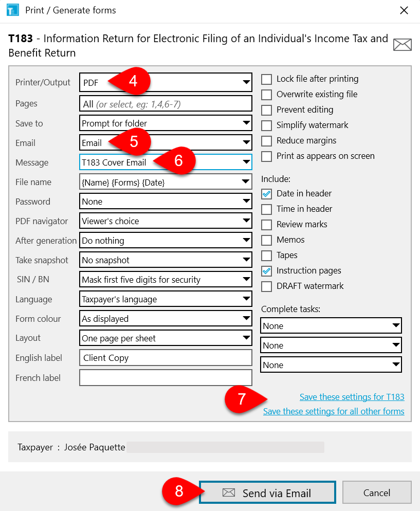Viewport: 420px width, 511px height.
Task: Open the Layout dropdown set to One page per sheet
Action: 246,338
